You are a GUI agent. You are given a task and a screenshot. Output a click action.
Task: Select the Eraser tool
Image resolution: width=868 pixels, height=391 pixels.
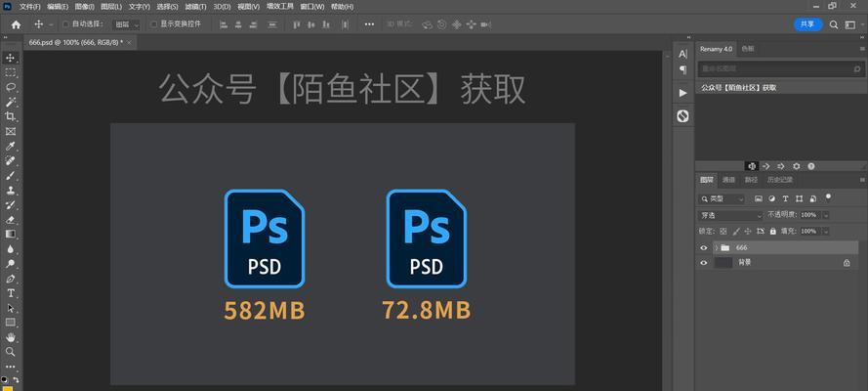pos(11,219)
